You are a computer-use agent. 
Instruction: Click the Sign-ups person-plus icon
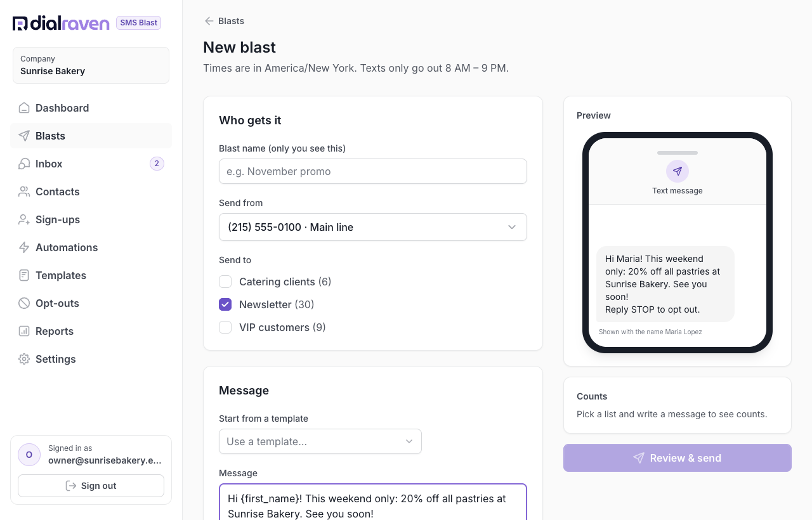coord(24,219)
